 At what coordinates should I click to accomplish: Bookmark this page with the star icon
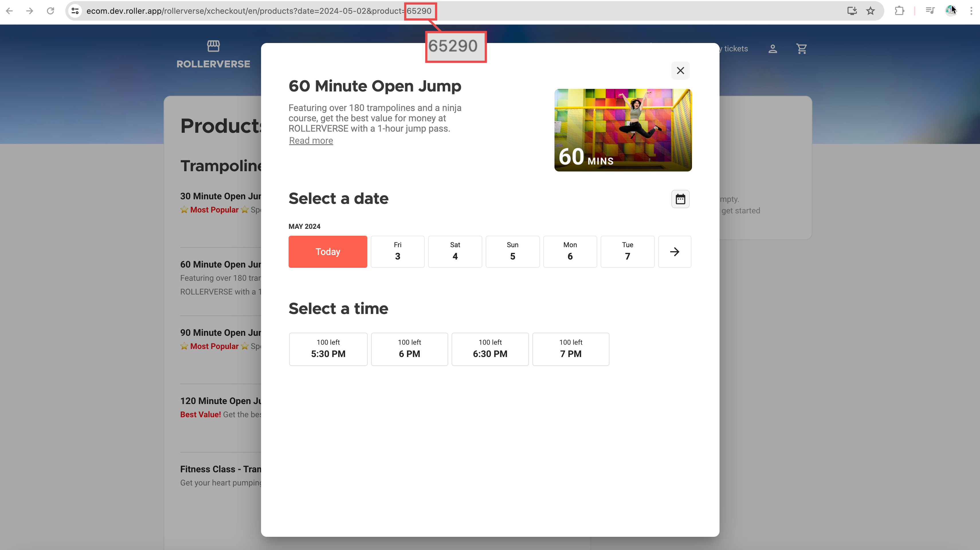tap(871, 11)
